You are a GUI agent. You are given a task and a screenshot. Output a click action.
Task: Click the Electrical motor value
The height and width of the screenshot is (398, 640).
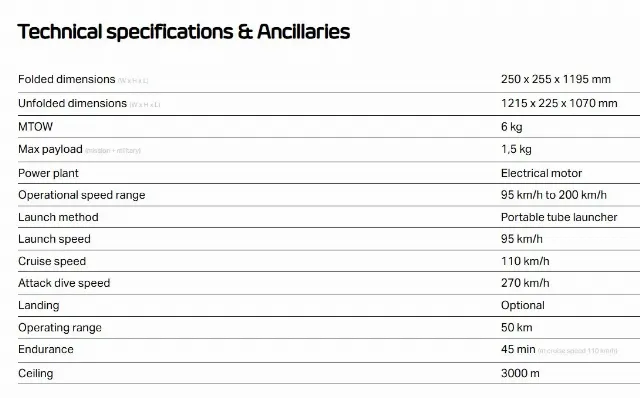pyautogui.click(x=541, y=173)
